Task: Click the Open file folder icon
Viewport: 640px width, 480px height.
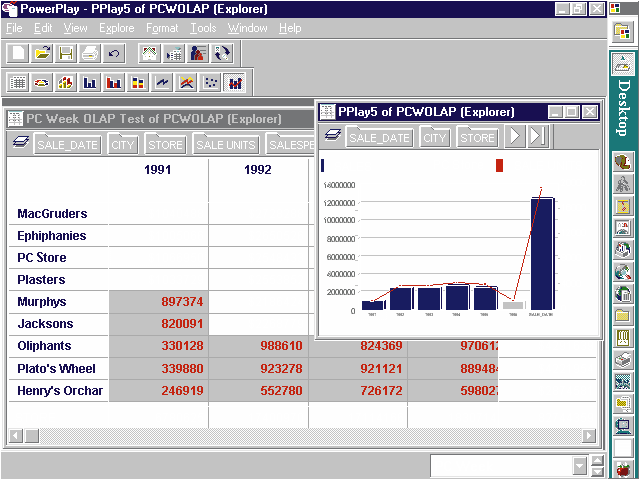Action: click(x=42, y=53)
